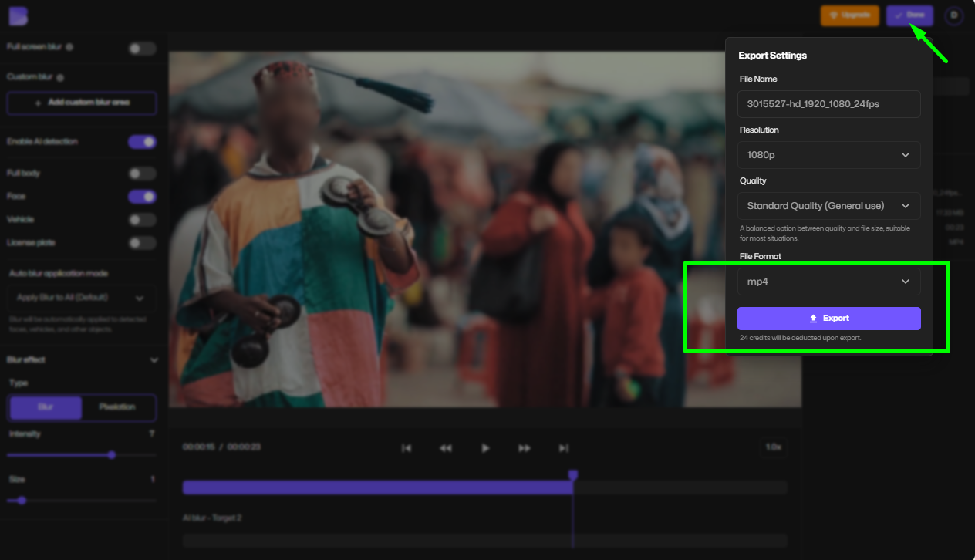The width and height of the screenshot is (975, 560).
Task: Click the app logo in the top-left corner
Action: pos(18,16)
